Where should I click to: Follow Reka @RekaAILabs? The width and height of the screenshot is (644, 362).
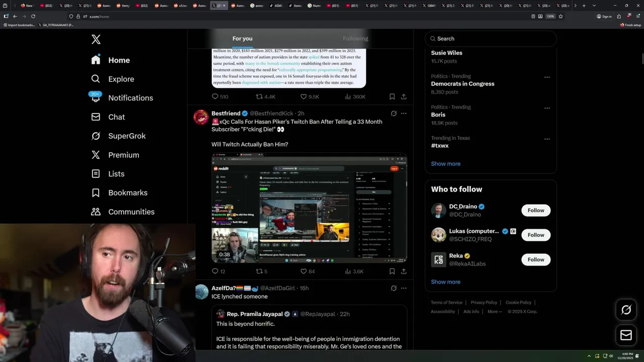pyautogui.click(x=536, y=260)
